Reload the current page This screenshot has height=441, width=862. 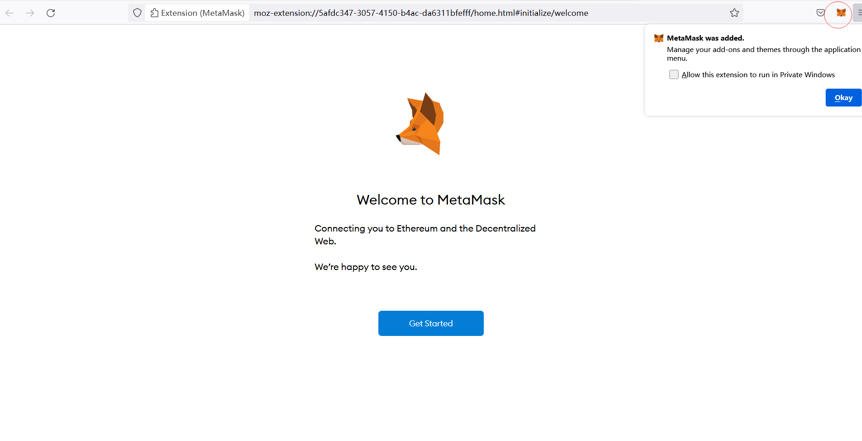tap(51, 13)
